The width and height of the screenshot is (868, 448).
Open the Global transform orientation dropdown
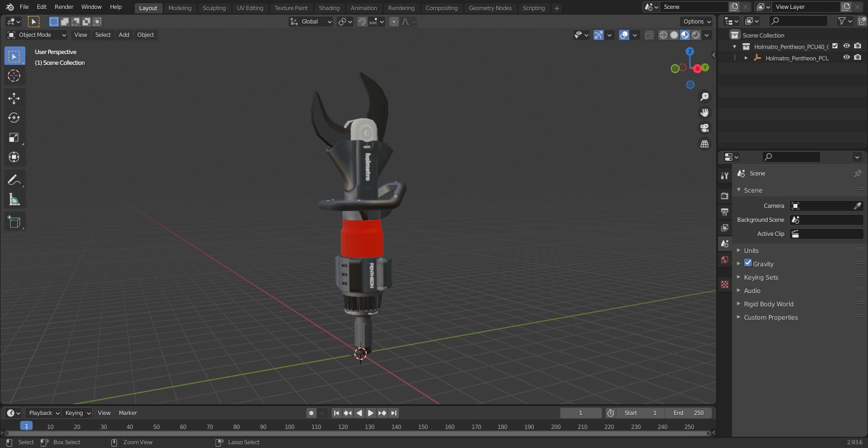pos(311,22)
